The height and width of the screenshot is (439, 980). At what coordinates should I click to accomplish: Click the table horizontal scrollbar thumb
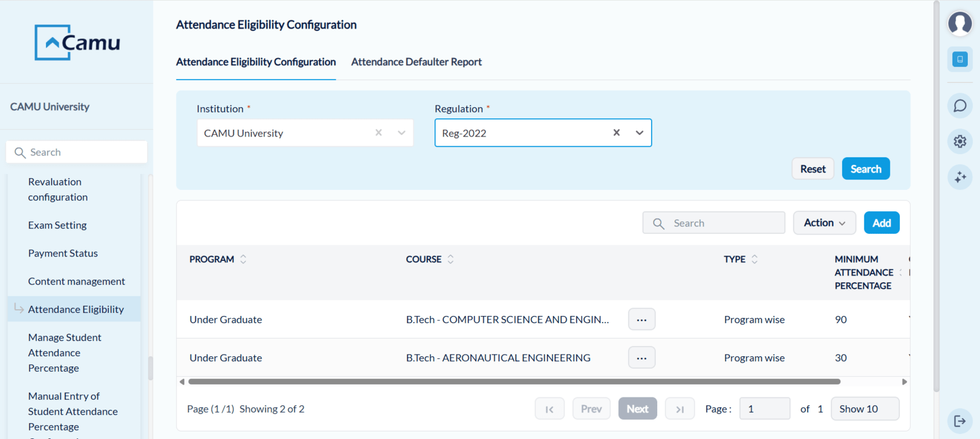(x=514, y=381)
